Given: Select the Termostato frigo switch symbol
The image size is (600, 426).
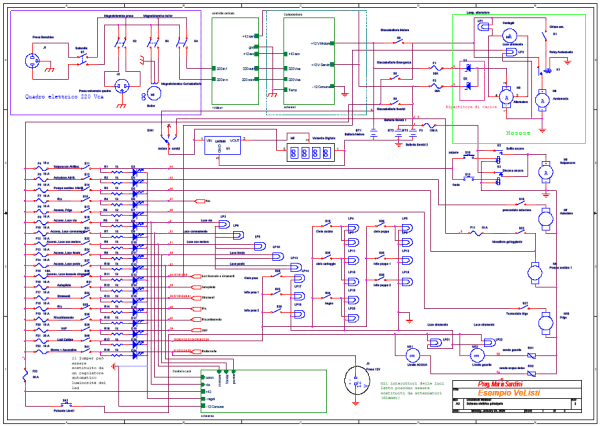Looking at the screenshot, I should 525,307.
